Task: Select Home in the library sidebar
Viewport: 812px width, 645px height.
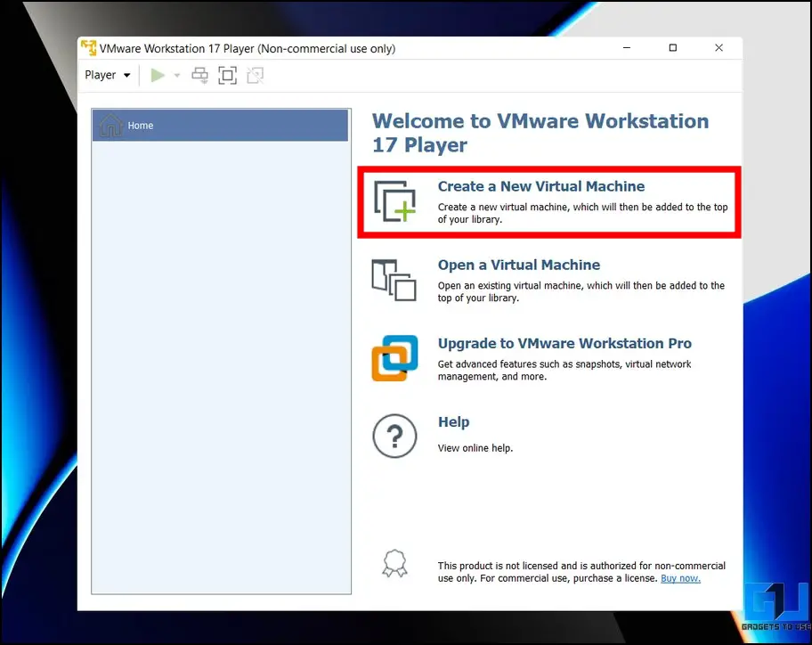Action: [x=220, y=125]
